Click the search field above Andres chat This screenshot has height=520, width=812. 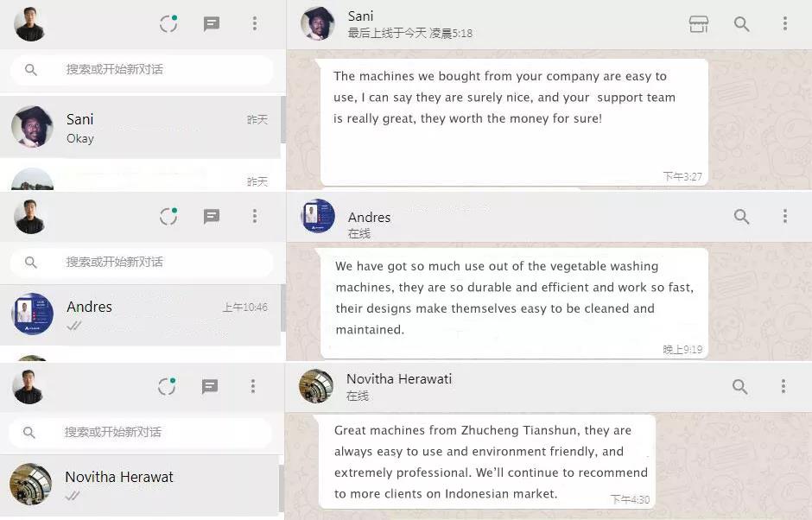(x=142, y=262)
